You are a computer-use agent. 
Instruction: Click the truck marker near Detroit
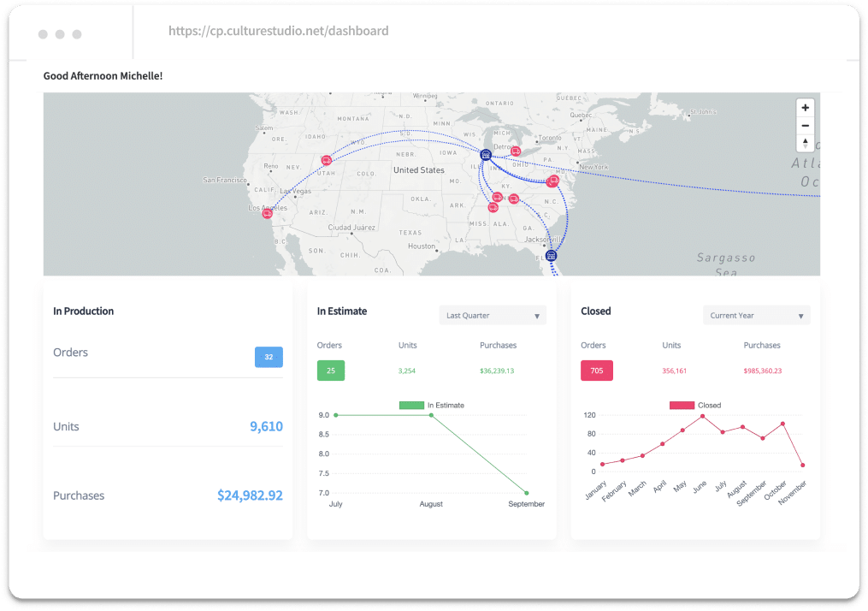point(515,151)
